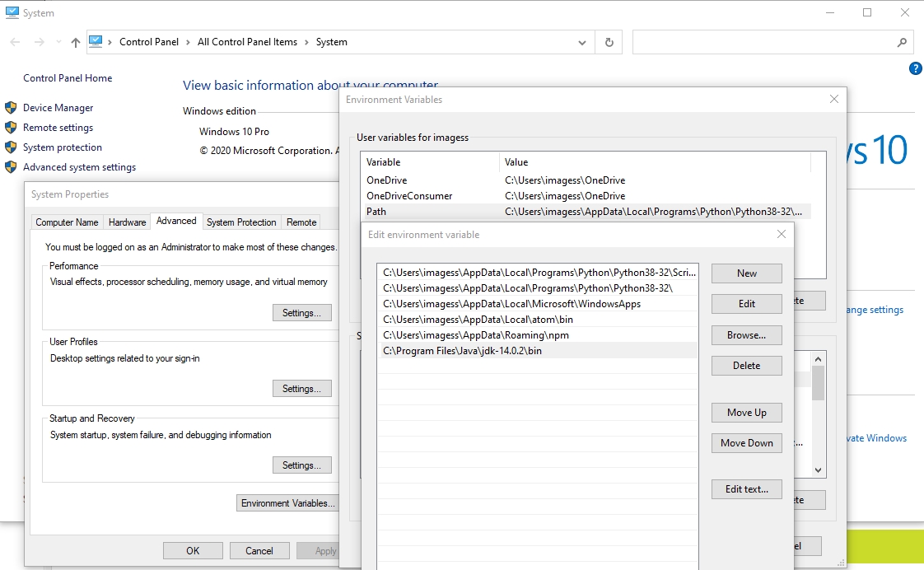Click the Back arrow in System window
The height and width of the screenshot is (570, 924).
16,42
